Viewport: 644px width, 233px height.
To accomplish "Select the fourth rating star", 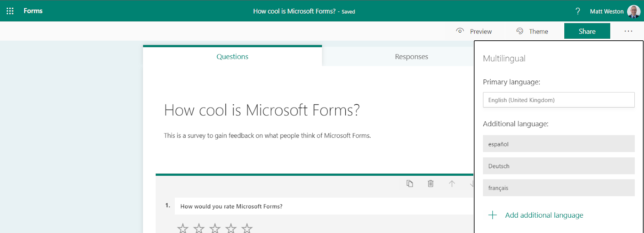I will click(x=231, y=228).
